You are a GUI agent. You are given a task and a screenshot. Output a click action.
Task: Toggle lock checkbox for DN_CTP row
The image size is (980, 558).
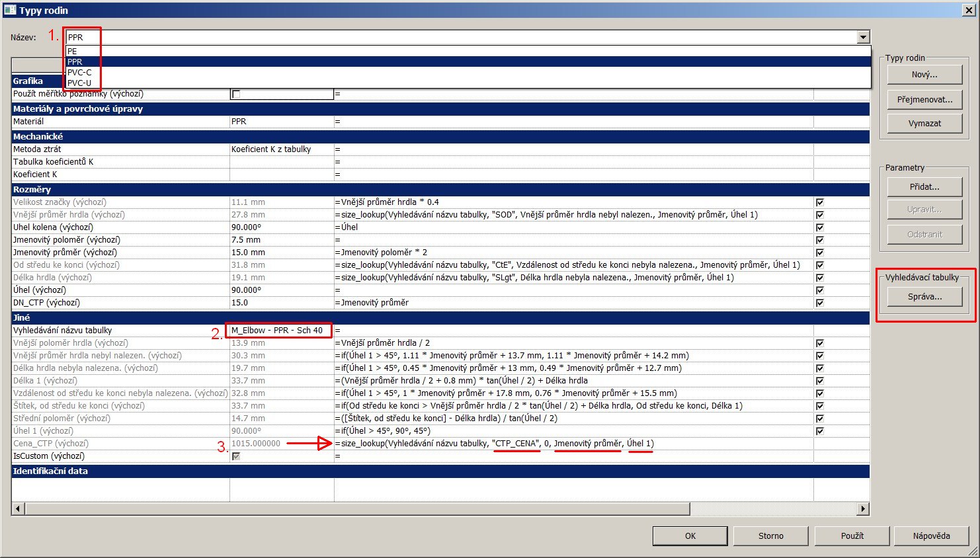click(820, 303)
